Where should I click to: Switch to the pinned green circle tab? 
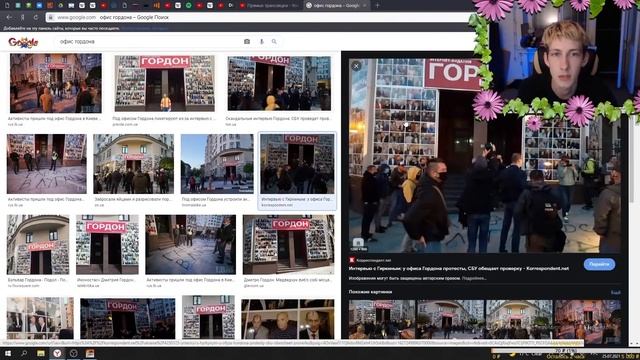coord(189,5)
